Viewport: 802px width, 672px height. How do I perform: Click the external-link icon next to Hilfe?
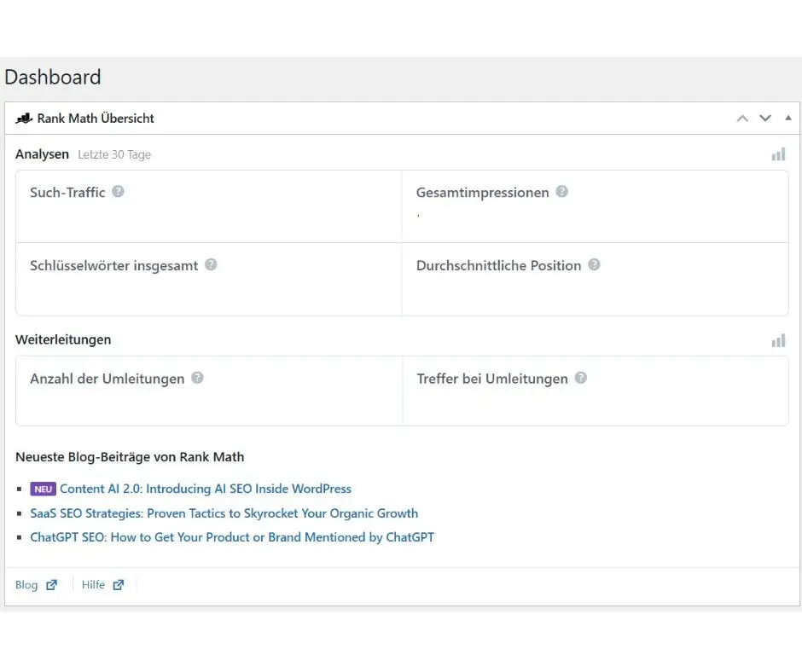point(118,585)
